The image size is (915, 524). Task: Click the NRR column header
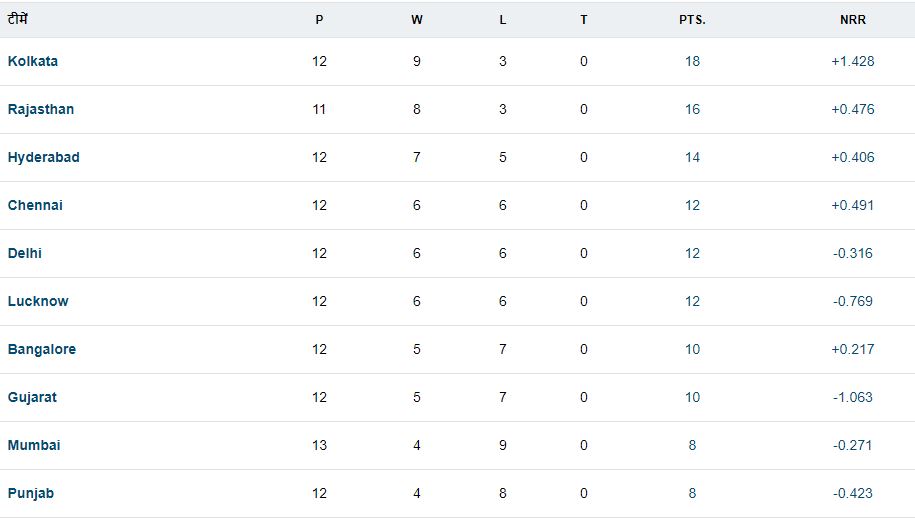853,20
